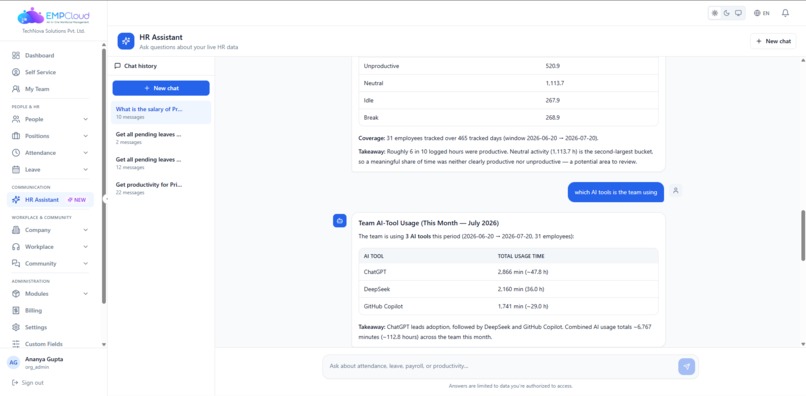The width and height of the screenshot is (806, 396).
Task: Click the Community chat icon
Action: (16, 264)
